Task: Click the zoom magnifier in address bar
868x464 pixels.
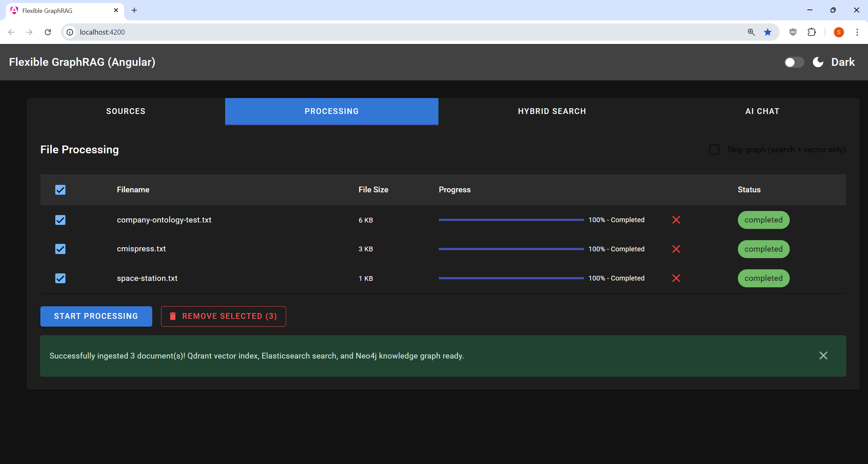Action: pos(751,32)
